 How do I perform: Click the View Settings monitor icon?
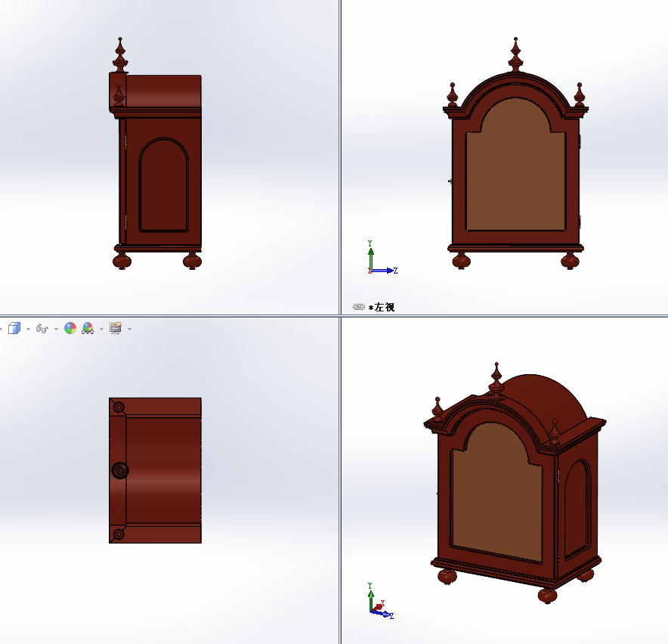click(x=116, y=328)
